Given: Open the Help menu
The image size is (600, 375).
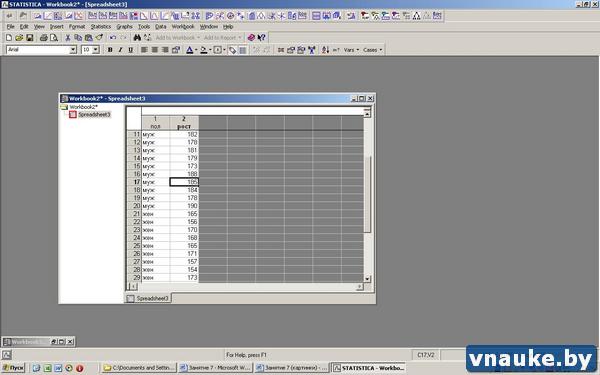Looking at the screenshot, I should pyautogui.click(x=228, y=27).
